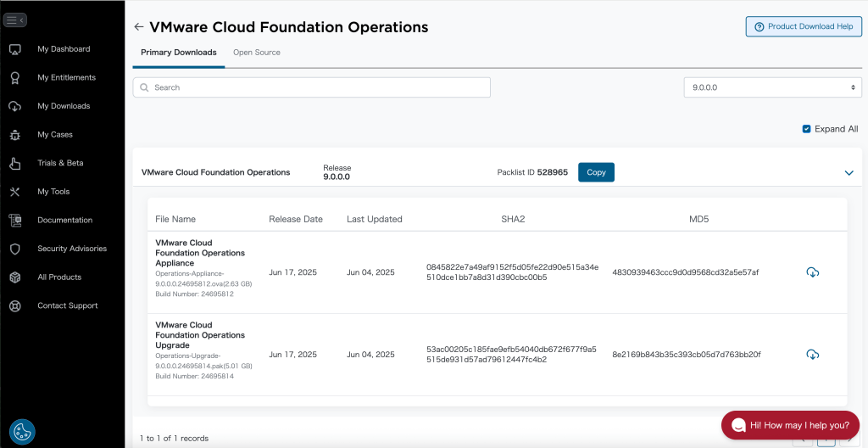This screenshot has width=868, height=448.
Task: Open My Cases bug icon
Action: click(14, 135)
